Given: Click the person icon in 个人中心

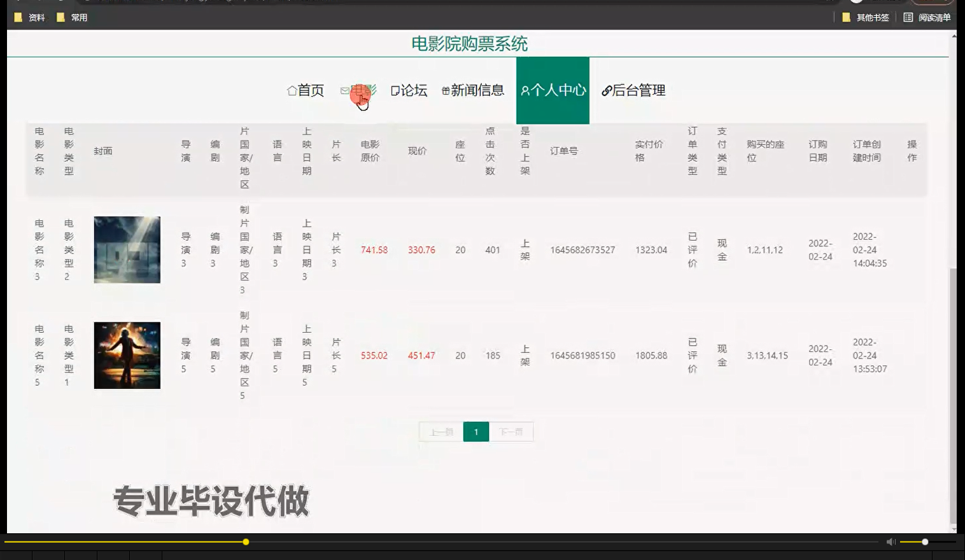Looking at the screenshot, I should click(x=525, y=90).
